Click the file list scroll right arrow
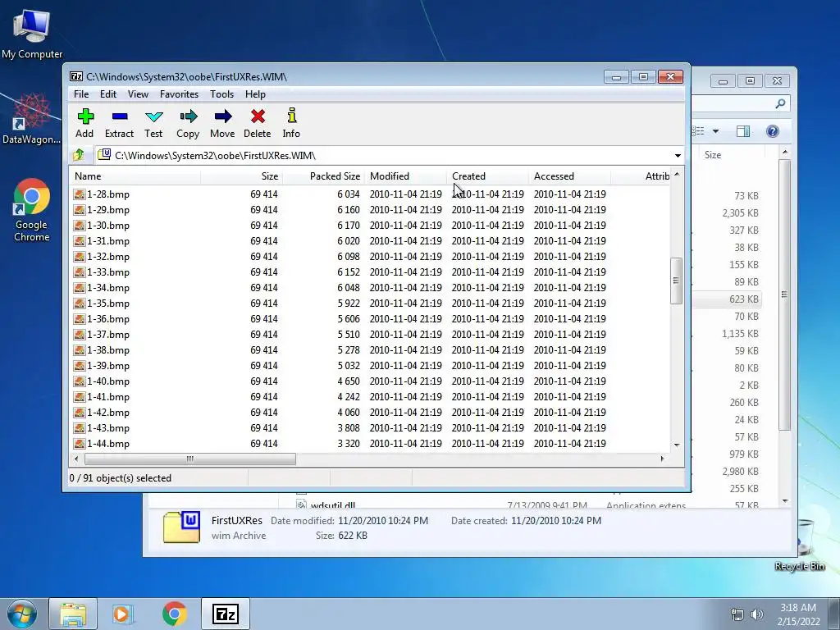The image size is (840, 630). (x=663, y=459)
